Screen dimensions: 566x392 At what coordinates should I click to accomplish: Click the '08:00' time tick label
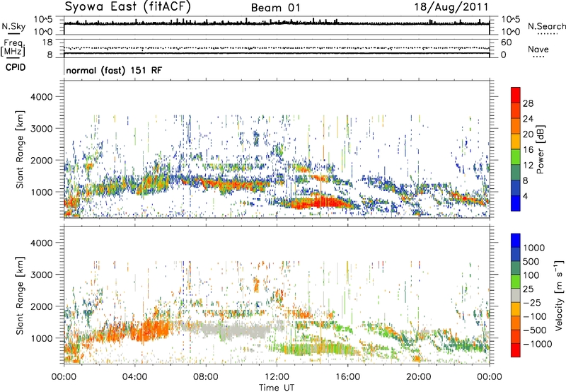tap(206, 377)
